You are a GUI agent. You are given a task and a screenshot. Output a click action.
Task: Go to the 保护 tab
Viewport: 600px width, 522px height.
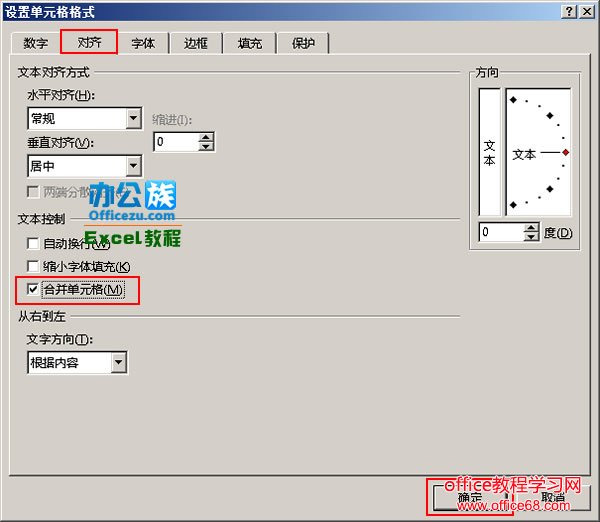click(303, 43)
